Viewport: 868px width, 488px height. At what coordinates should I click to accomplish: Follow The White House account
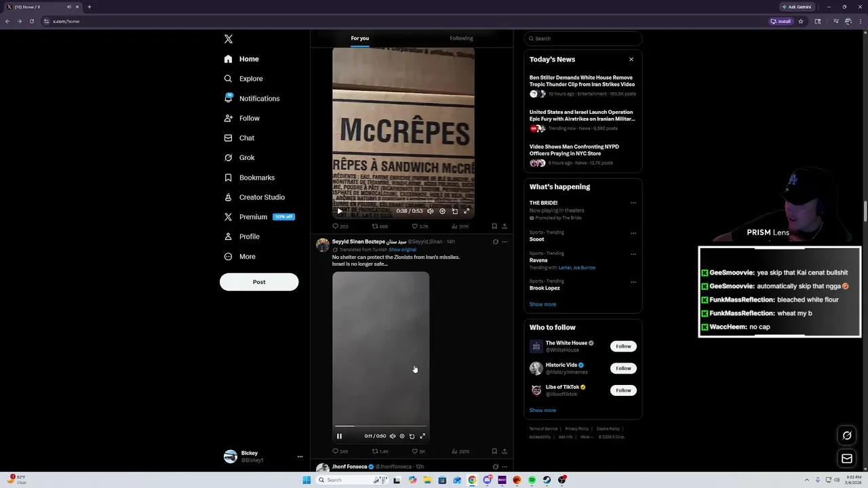623,346
